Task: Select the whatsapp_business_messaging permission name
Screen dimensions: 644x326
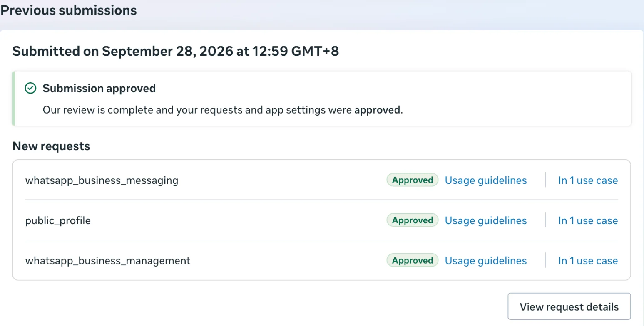Action: (102, 180)
